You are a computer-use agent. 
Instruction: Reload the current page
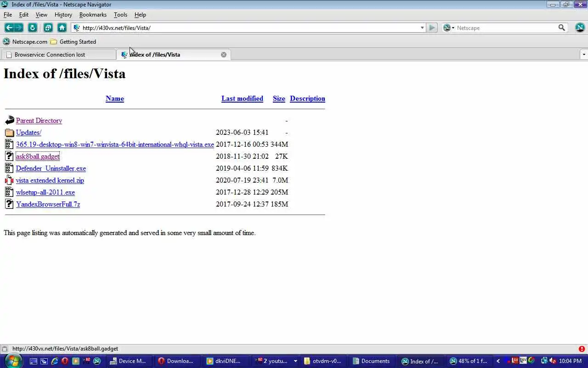tap(32, 28)
